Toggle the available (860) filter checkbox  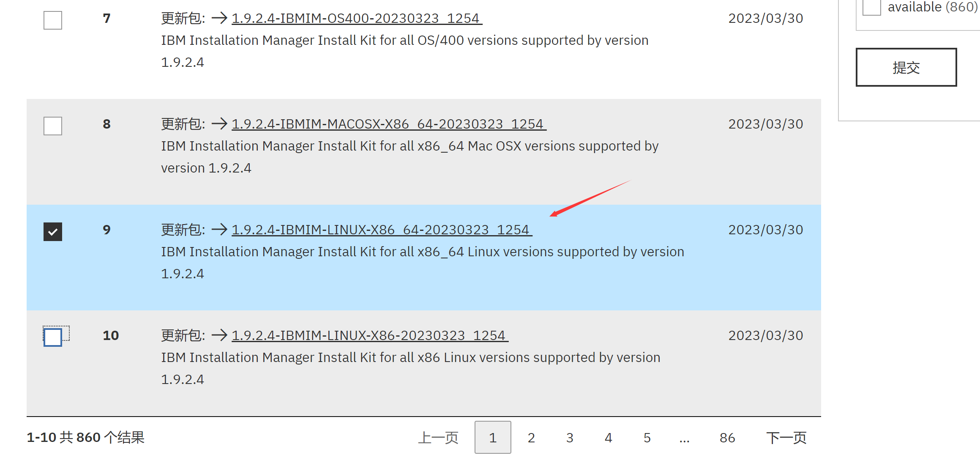click(x=871, y=7)
